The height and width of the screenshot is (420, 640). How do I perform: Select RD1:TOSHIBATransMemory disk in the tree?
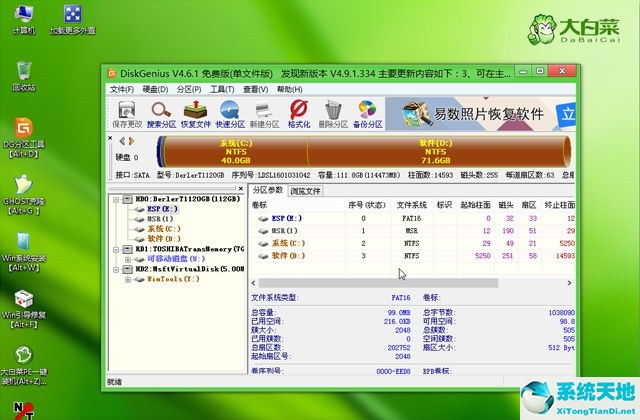click(x=189, y=249)
